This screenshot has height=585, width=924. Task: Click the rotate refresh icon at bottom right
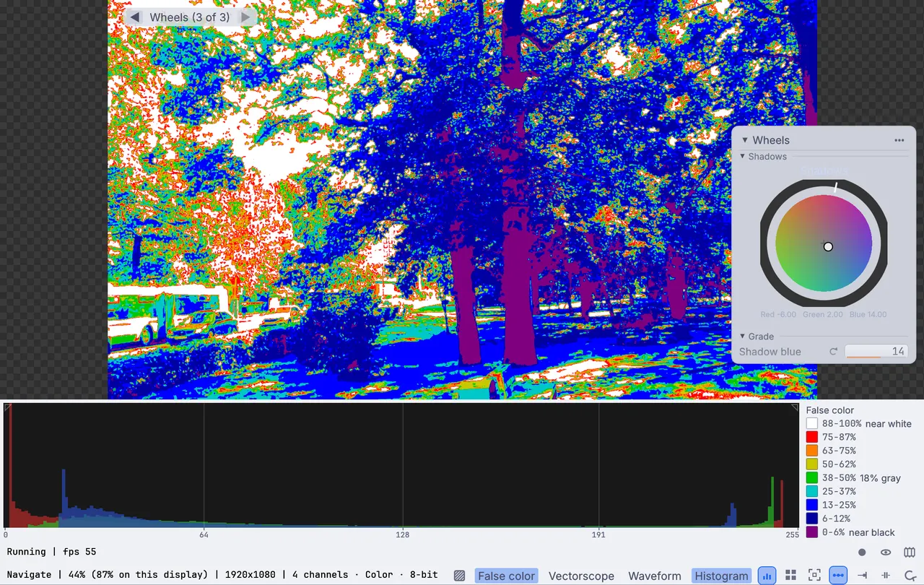tap(910, 575)
